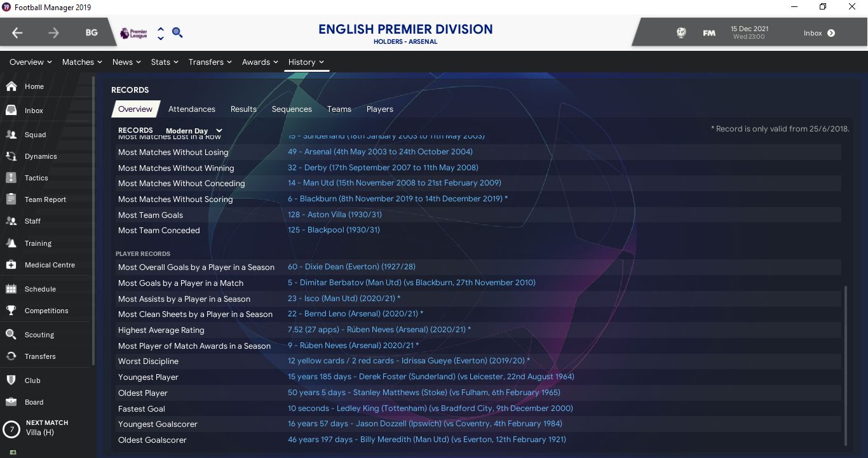The image size is (868, 458).
Task: Open the Dynamics sidebar icon
Action: click(x=11, y=156)
